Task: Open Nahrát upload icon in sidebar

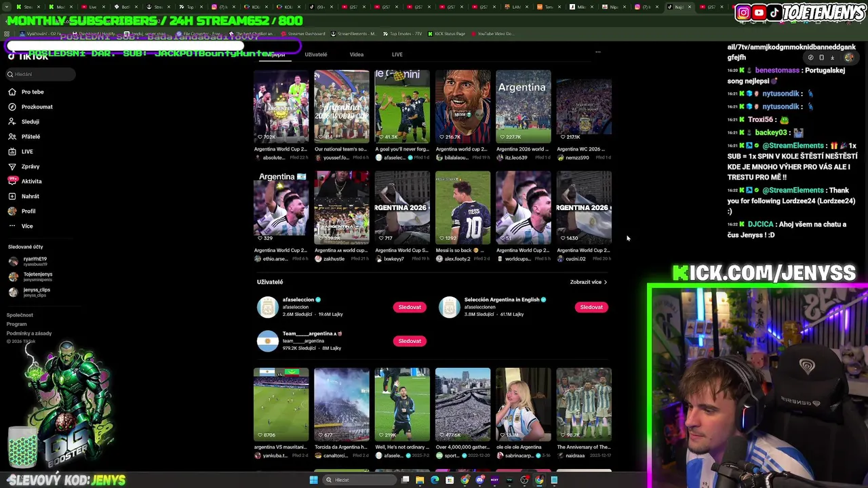Action: [12, 196]
